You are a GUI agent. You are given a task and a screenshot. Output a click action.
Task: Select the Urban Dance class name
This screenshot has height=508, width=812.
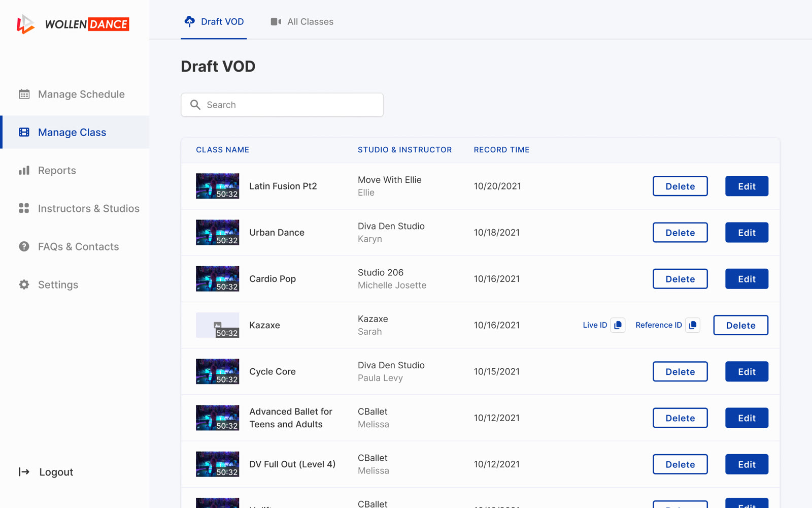point(277,232)
